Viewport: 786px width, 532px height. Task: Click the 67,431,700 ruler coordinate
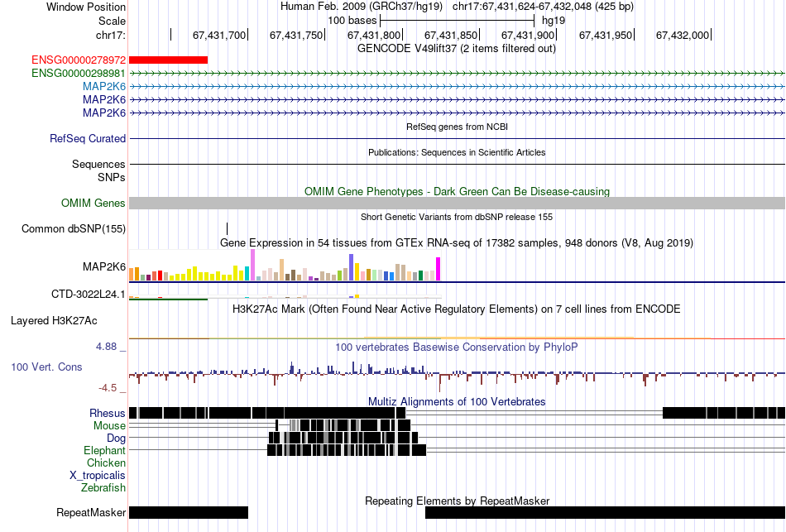click(219, 35)
